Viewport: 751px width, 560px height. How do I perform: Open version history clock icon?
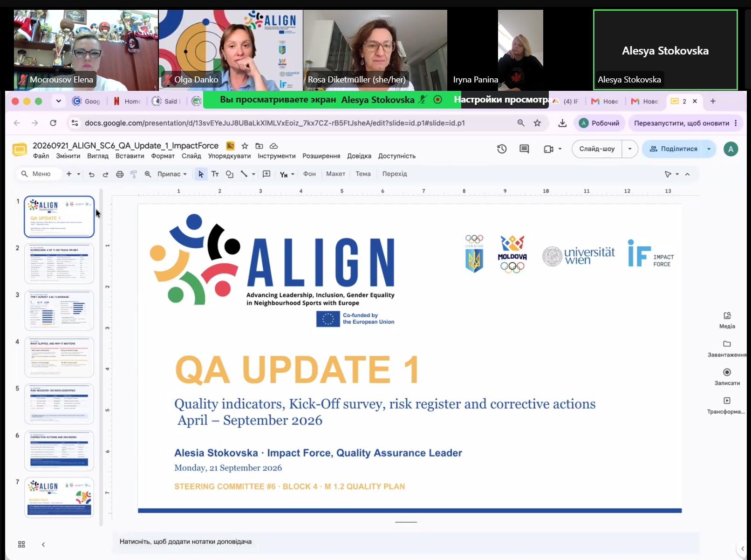pyautogui.click(x=502, y=149)
